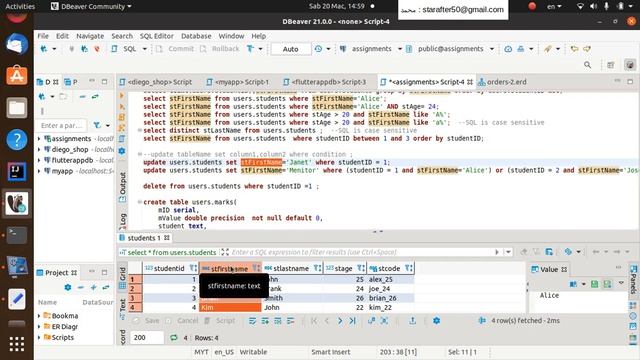Click the Project panel settings gear icon
640x360 pixels.
[x=68, y=288]
